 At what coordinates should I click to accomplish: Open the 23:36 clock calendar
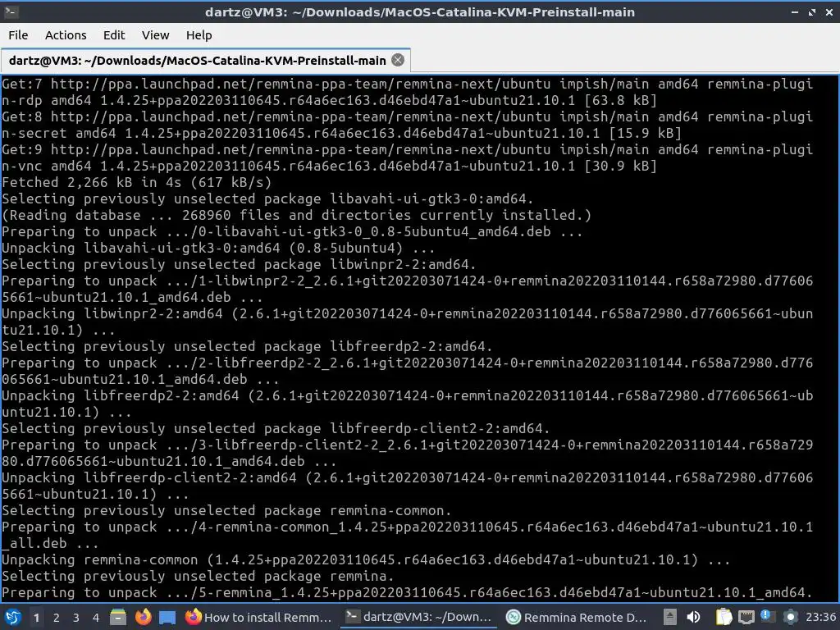coord(820,617)
